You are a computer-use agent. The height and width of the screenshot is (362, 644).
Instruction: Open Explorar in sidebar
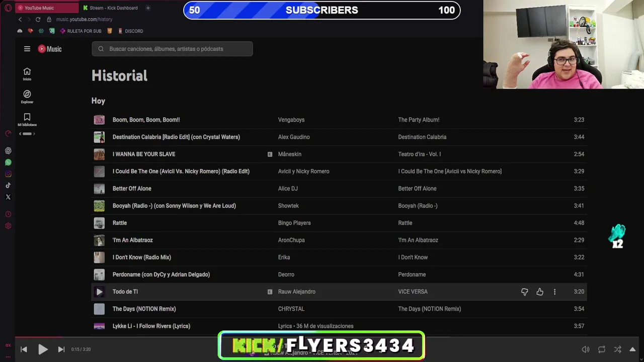[27, 97]
